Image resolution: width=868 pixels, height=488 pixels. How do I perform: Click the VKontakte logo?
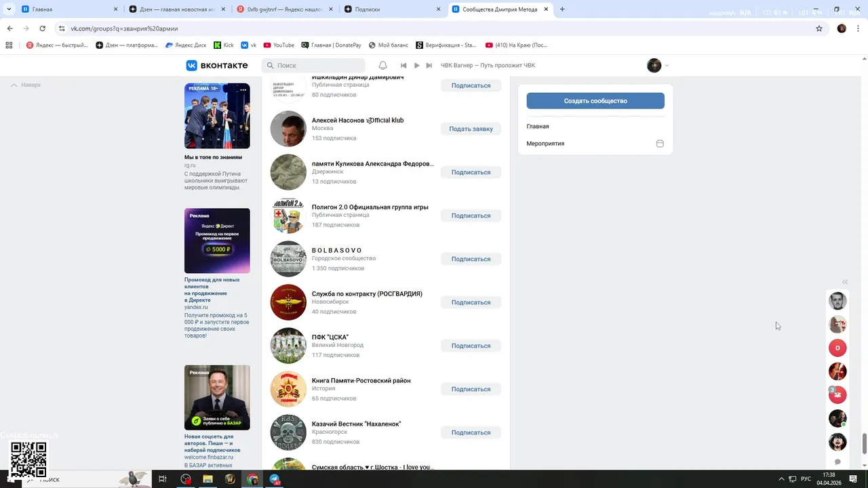pos(217,65)
